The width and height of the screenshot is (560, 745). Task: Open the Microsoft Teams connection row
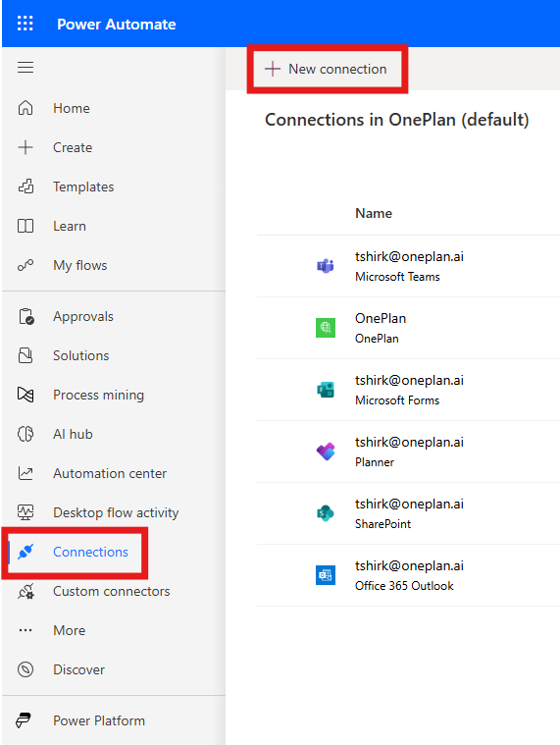(408, 266)
